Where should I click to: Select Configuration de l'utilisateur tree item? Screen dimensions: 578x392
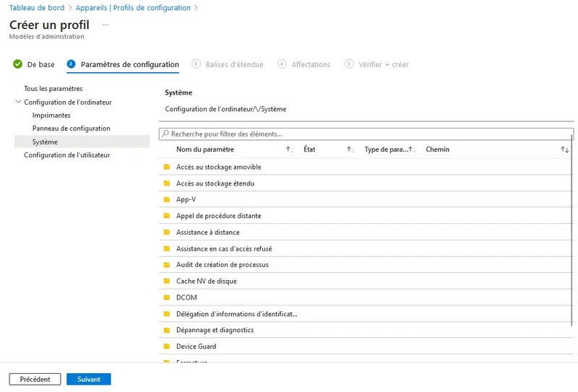click(67, 155)
